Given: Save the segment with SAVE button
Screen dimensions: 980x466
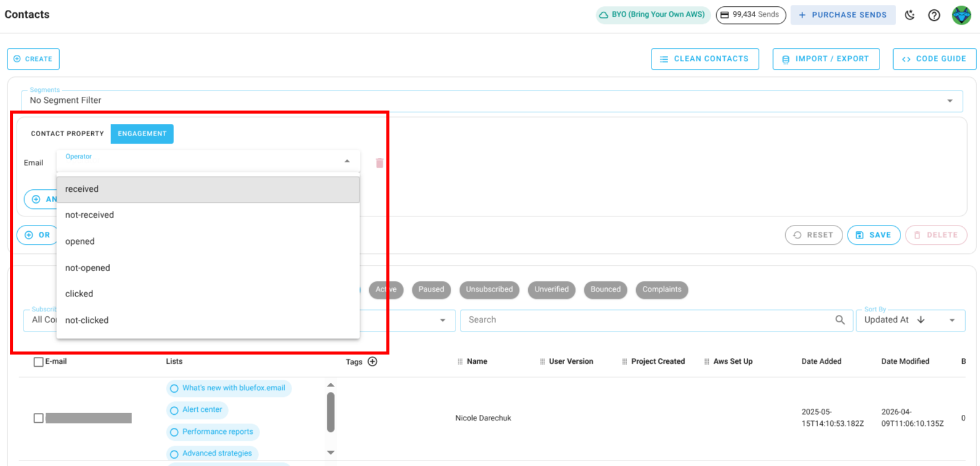Looking at the screenshot, I should [x=874, y=235].
